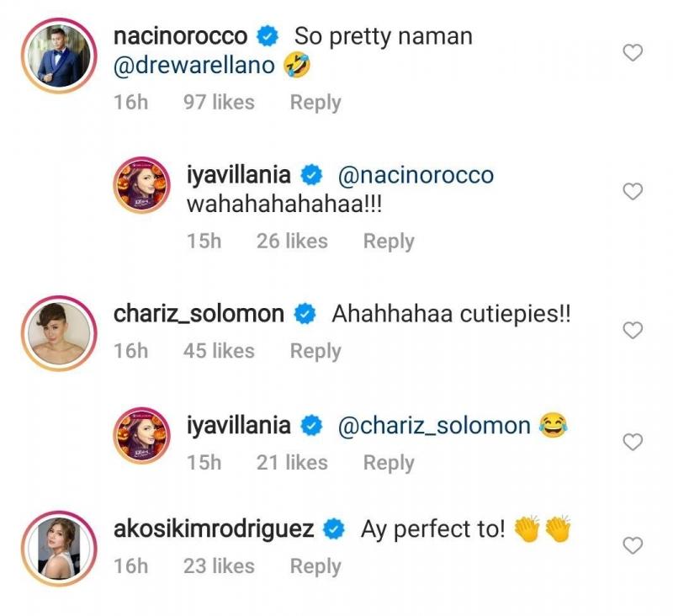Image resolution: width=673 pixels, height=616 pixels.
Task: Like iyavillania's reply to chariz_solomon
Action: [632, 442]
